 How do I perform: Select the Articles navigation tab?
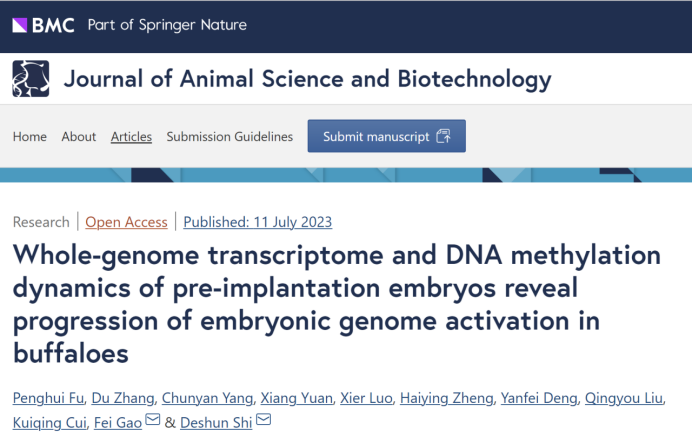131,137
